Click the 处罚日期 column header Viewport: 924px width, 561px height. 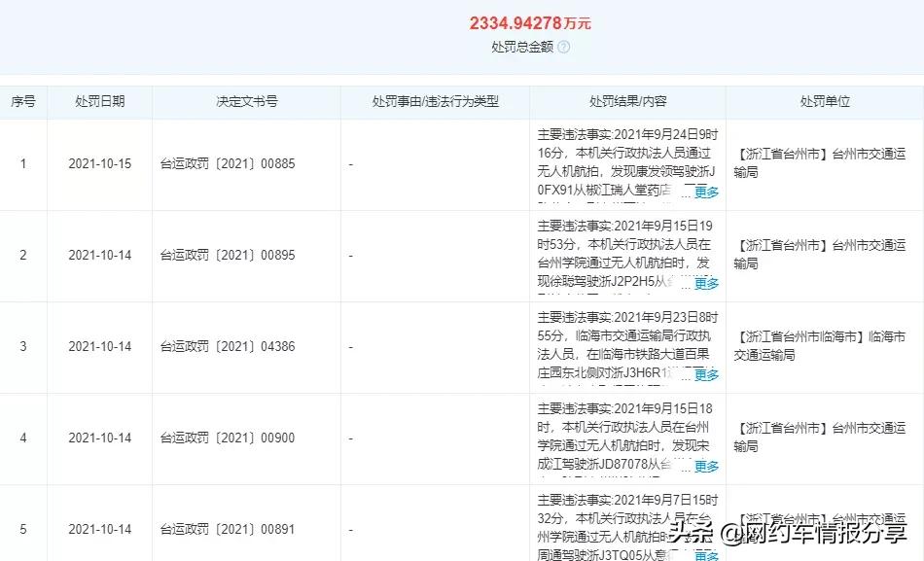click(100, 101)
